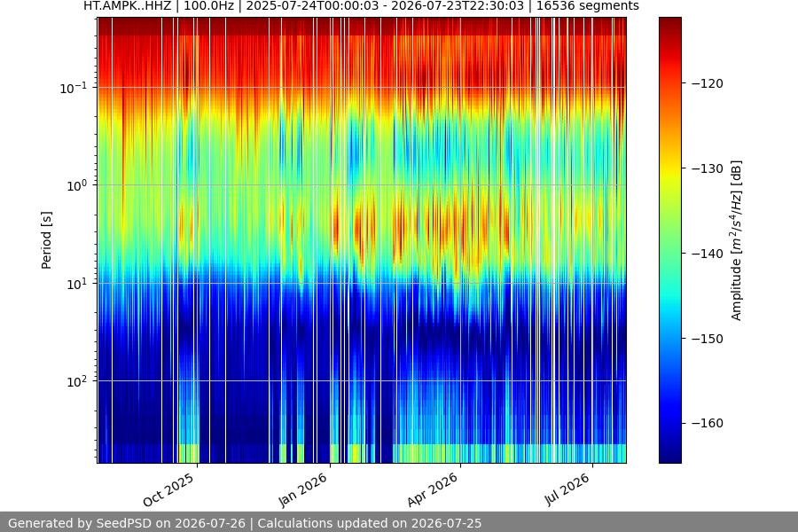798x532 pixels.
Task: Click the Amplitude [dB] colorbar label
Action: [x=737, y=240]
